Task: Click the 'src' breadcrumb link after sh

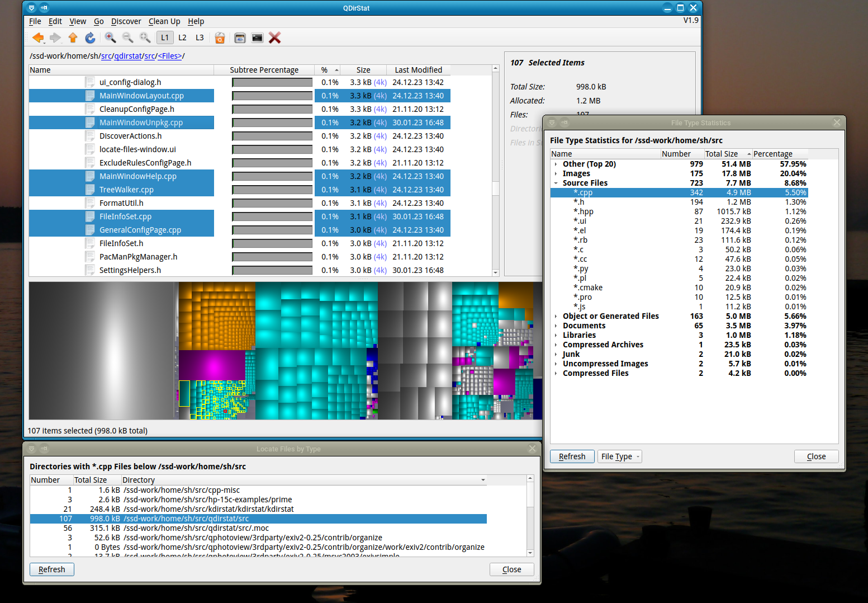Action: [106, 56]
